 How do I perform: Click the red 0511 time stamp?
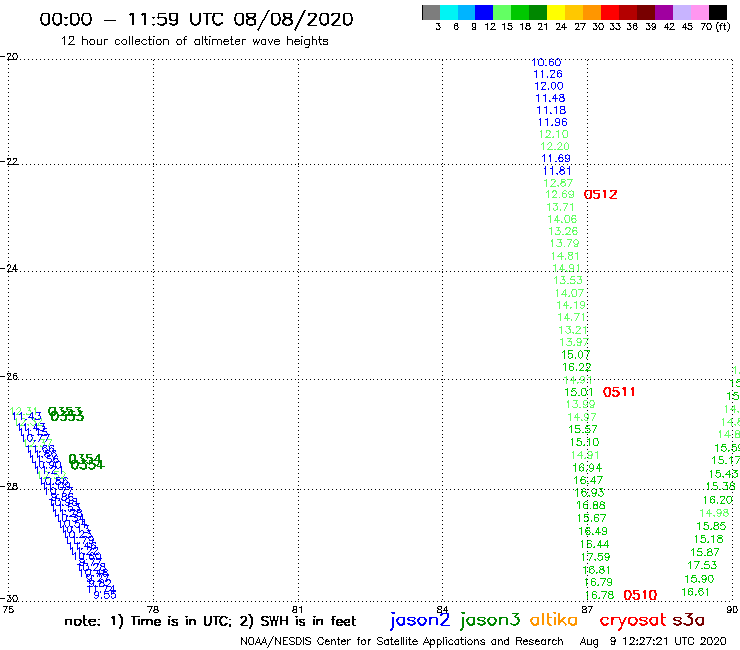point(619,392)
